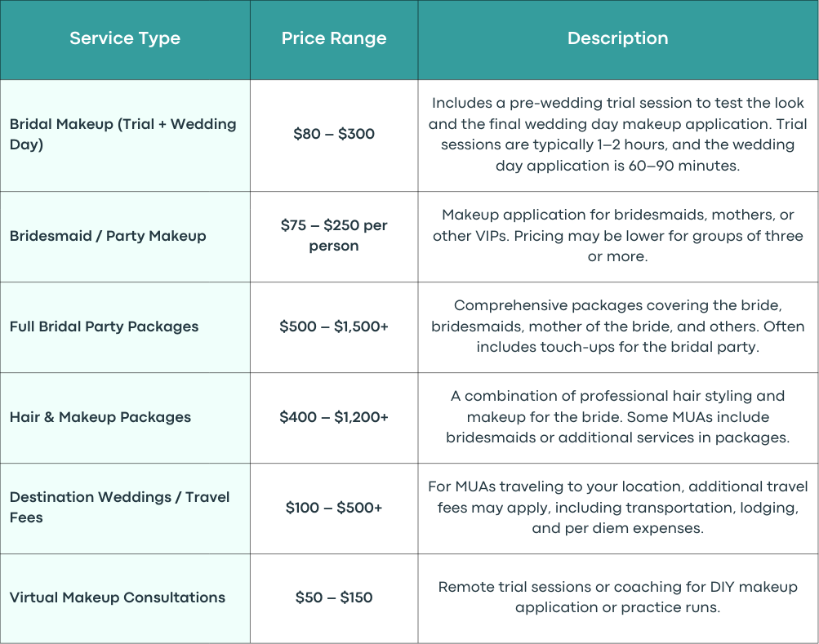Click the pre-wedding trial session description
The height and width of the screenshot is (644, 819).
click(618, 134)
